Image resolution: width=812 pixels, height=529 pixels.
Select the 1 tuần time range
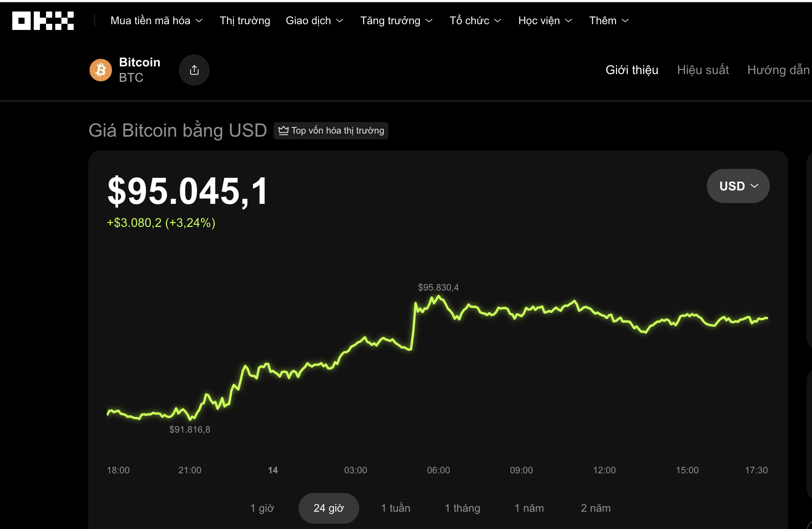(395, 508)
